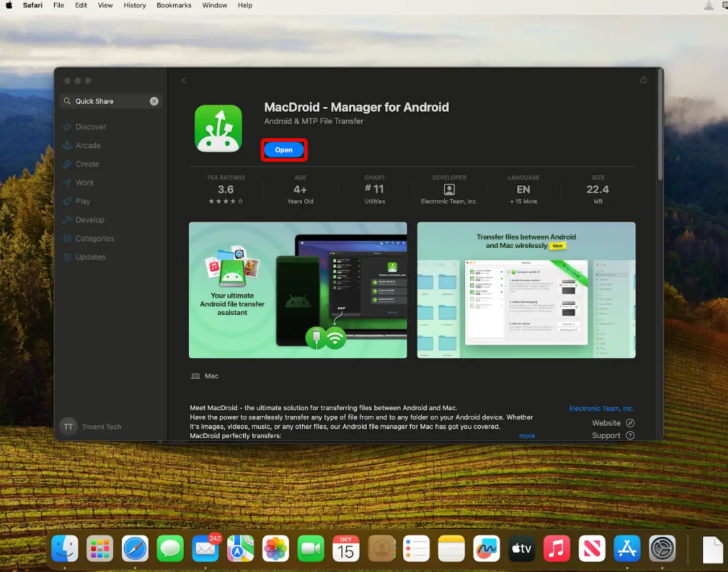
Task: Open Safari from the Dock
Action: pos(135,548)
